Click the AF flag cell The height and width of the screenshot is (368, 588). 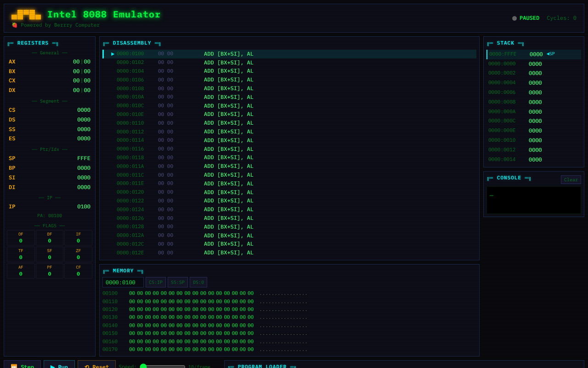21,271
